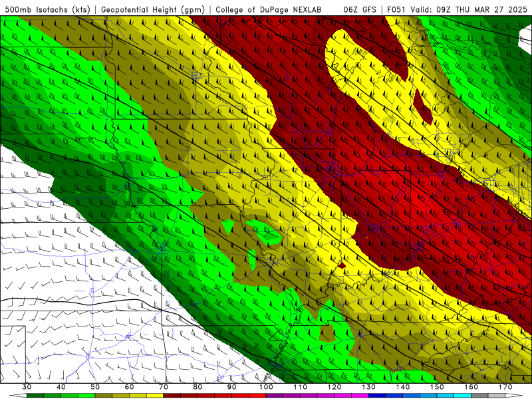This screenshot has height=399, width=532.
Task: Click the '100' label on the color scale
Action: click(267, 387)
